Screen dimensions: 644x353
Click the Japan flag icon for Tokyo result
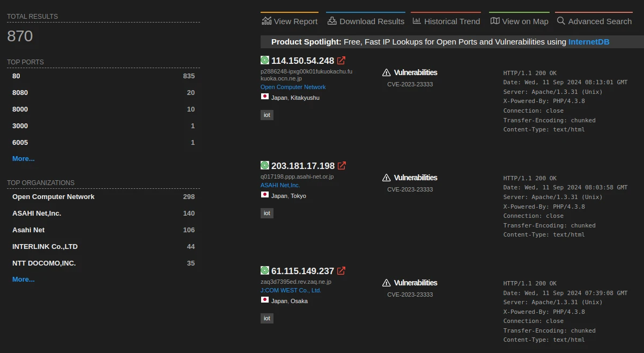click(x=265, y=195)
